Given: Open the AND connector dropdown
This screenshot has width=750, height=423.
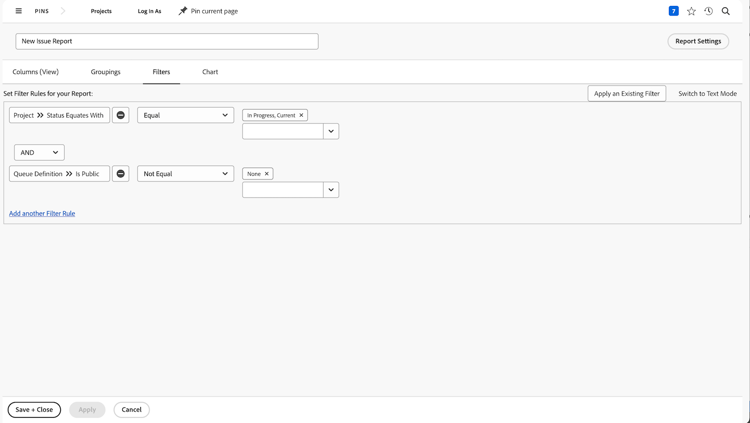Looking at the screenshot, I should (x=39, y=153).
